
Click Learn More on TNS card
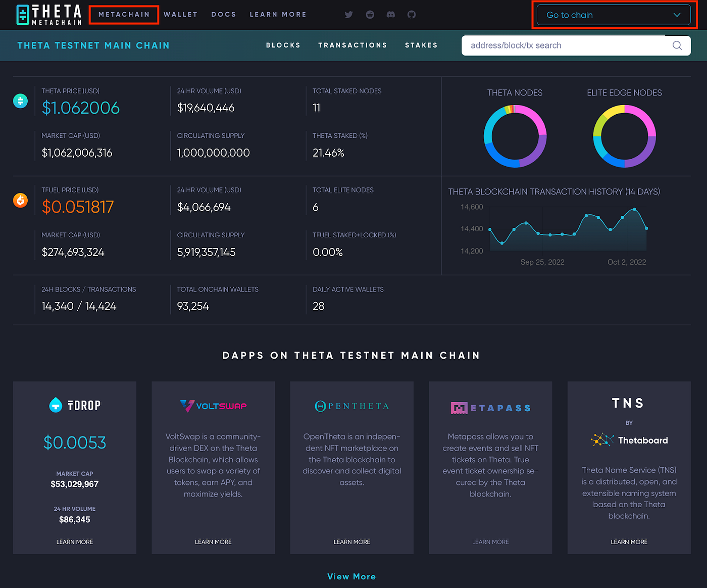(x=629, y=542)
